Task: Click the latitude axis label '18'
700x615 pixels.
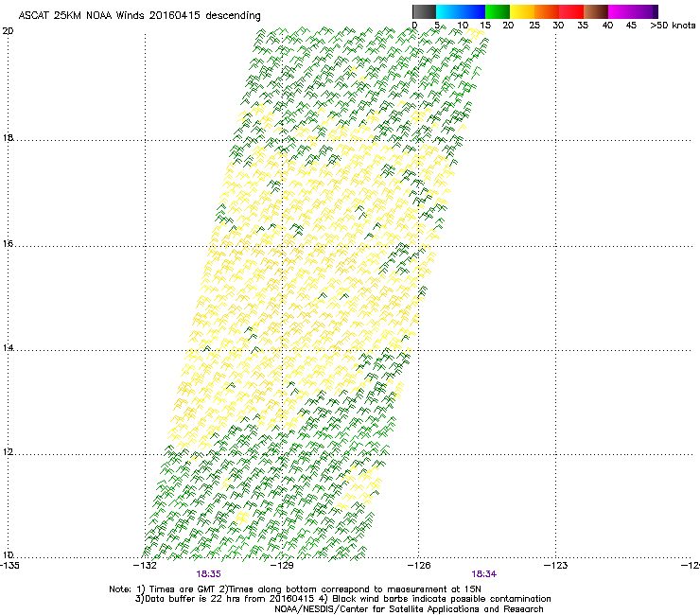Action: [8, 138]
